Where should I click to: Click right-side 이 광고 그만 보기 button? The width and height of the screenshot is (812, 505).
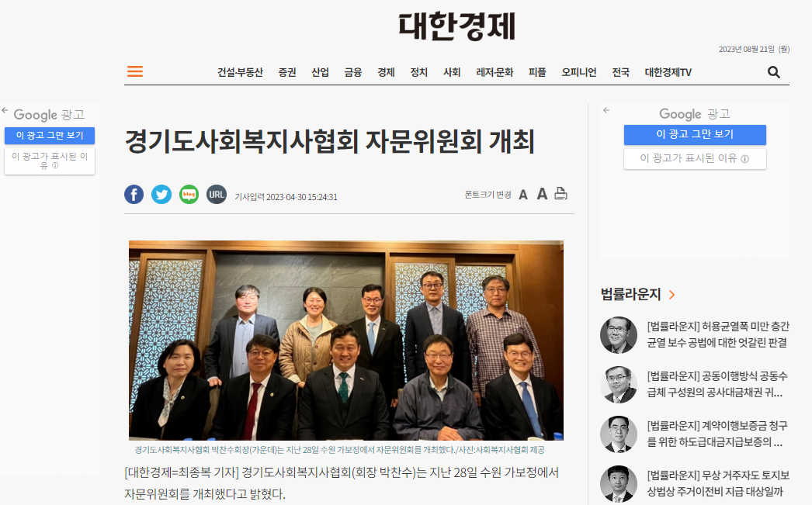pos(695,134)
